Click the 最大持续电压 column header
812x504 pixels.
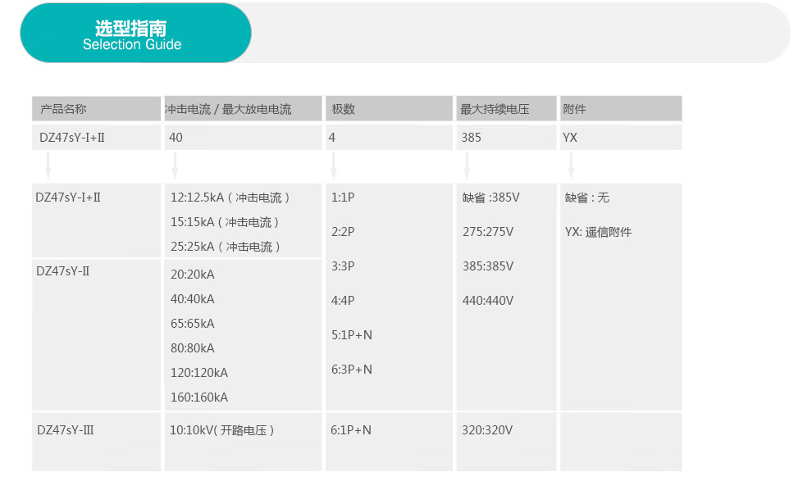(495, 109)
